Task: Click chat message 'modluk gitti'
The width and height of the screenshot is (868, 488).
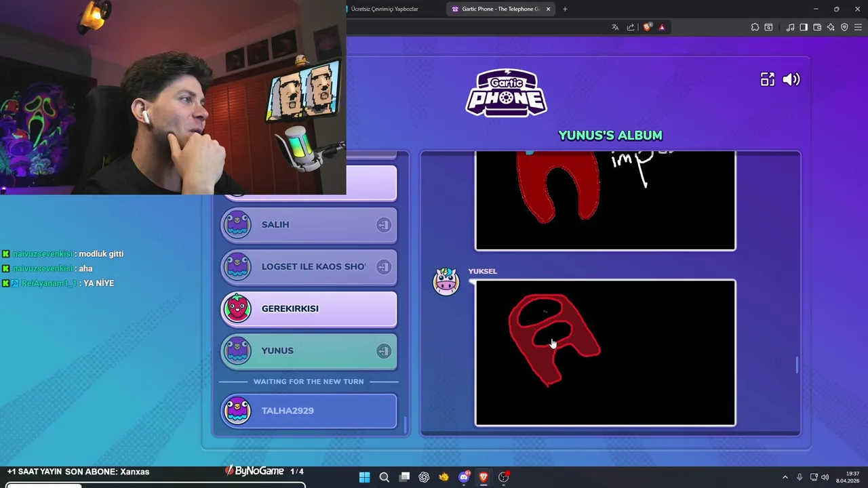Action: (101, 253)
